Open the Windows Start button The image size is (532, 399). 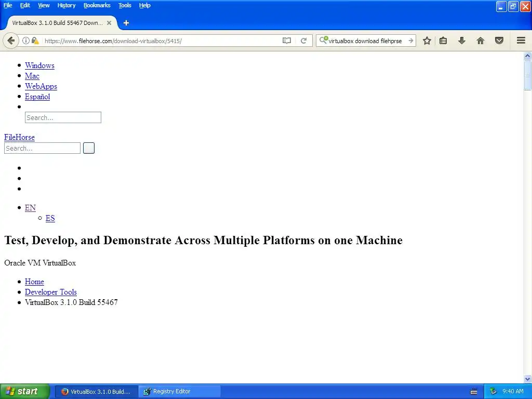(x=25, y=391)
